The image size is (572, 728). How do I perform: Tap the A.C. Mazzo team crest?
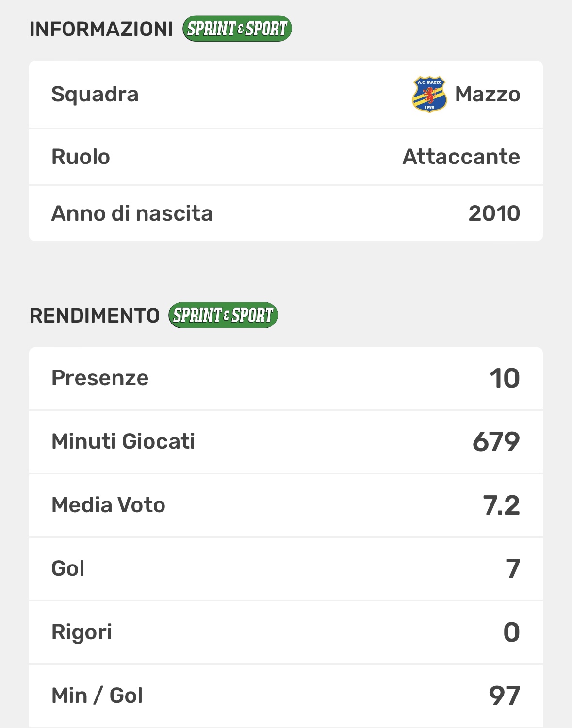click(x=429, y=94)
